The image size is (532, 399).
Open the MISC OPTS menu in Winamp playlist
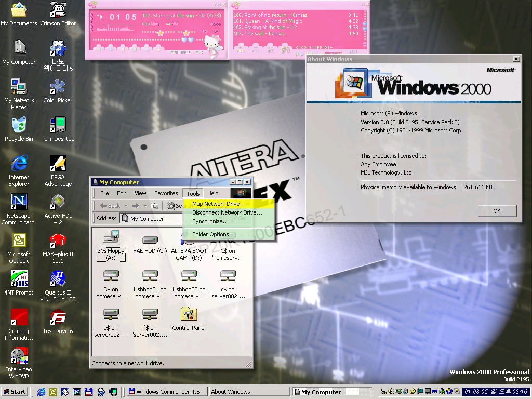(x=285, y=49)
